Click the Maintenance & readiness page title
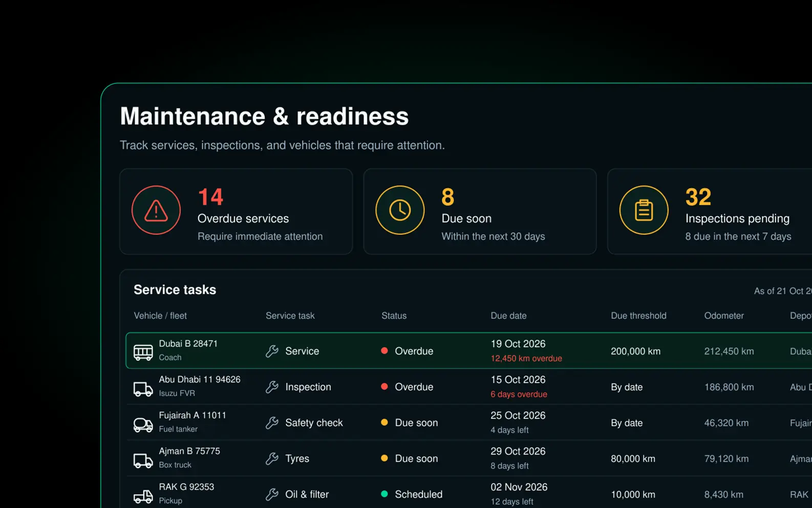This screenshot has width=812, height=508. [264, 116]
